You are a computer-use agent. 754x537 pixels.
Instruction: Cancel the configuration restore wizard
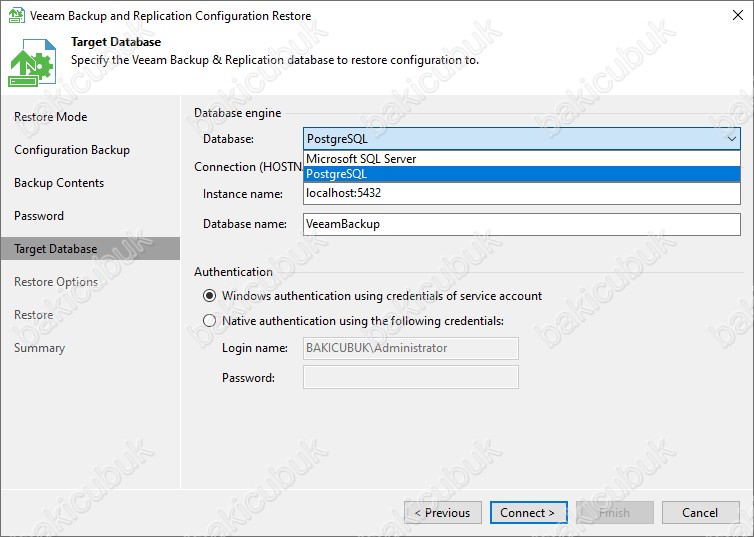701,512
